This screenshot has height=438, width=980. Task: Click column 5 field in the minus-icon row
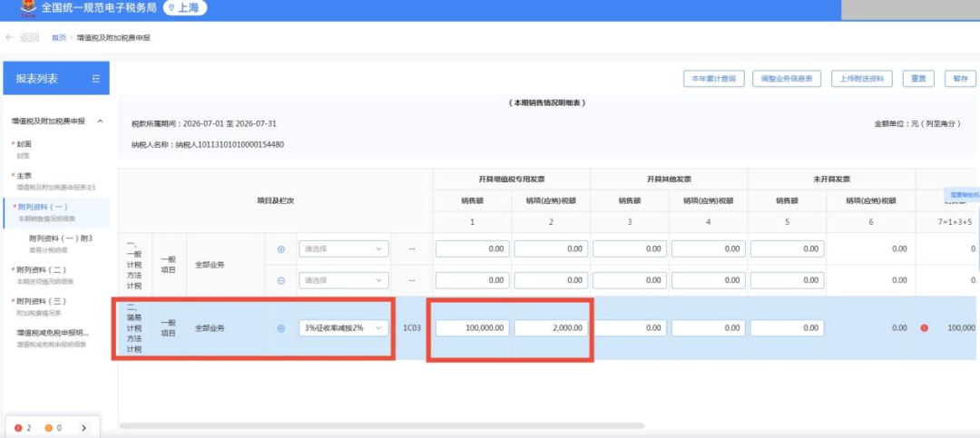(787, 280)
